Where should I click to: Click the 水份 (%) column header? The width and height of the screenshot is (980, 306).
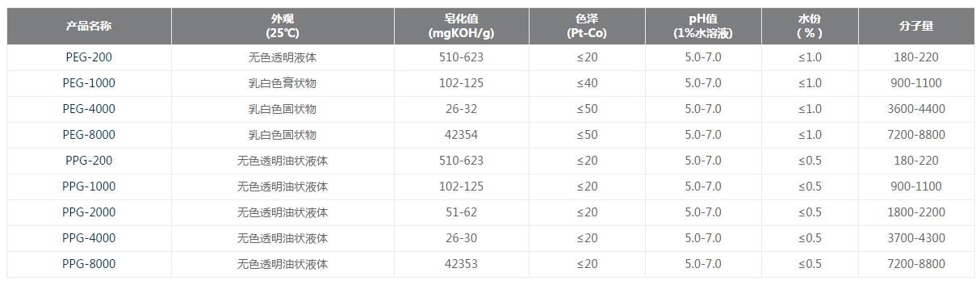click(810, 26)
